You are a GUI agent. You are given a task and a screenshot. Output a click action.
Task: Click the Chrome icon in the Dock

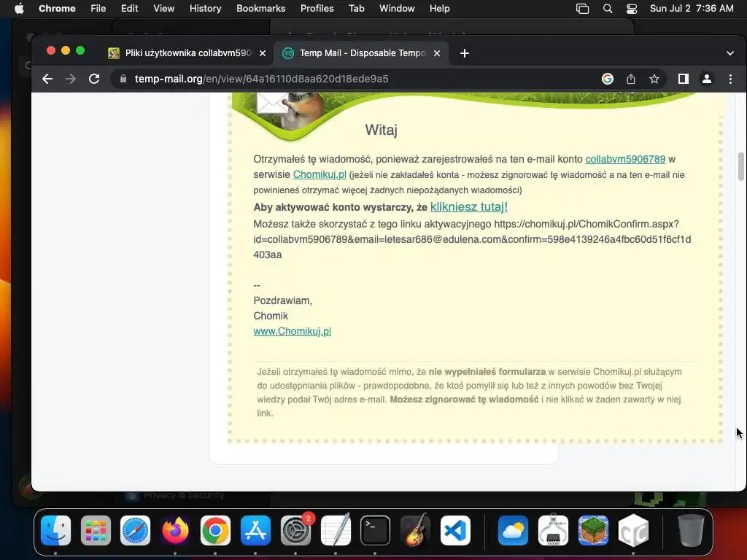(x=215, y=531)
